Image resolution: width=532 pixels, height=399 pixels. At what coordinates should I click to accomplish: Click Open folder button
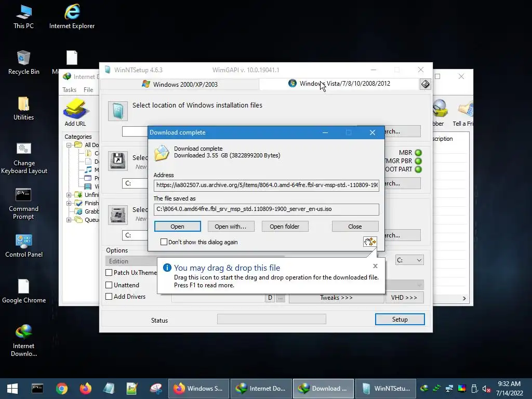pyautogui.click(x=285, y=227)
